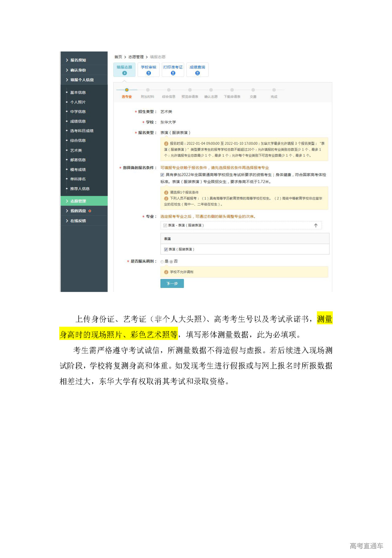Open 个人照片 in the sidebar
This screenshot has width=392, height=558.
[x=78, y=102]
